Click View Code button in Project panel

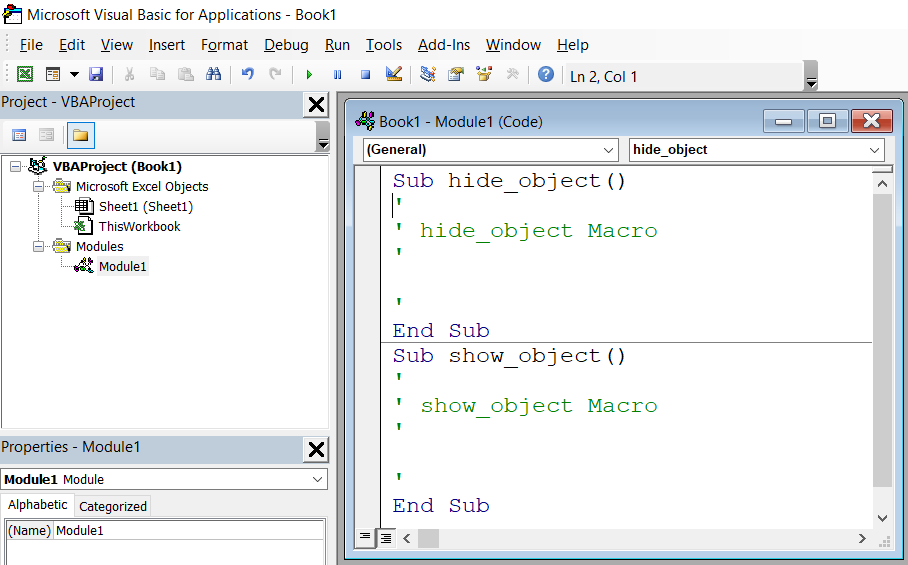pyautogui.click(x=19, y=135)
